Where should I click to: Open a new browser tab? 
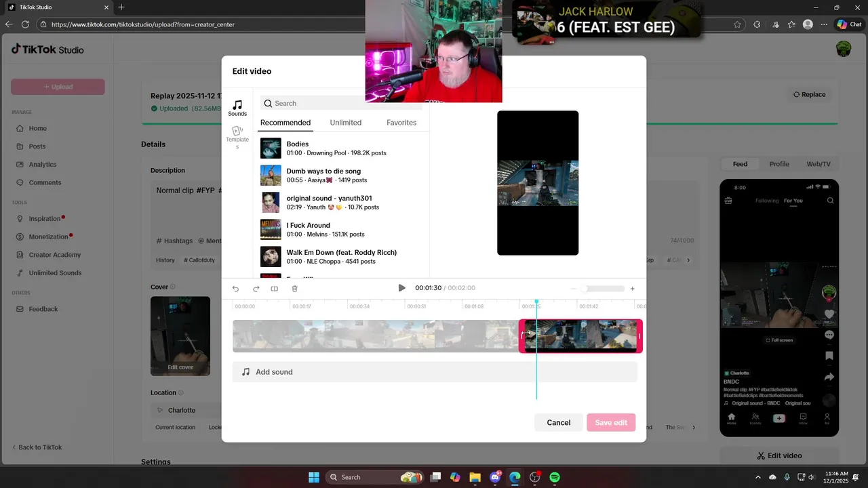[121, 7]
